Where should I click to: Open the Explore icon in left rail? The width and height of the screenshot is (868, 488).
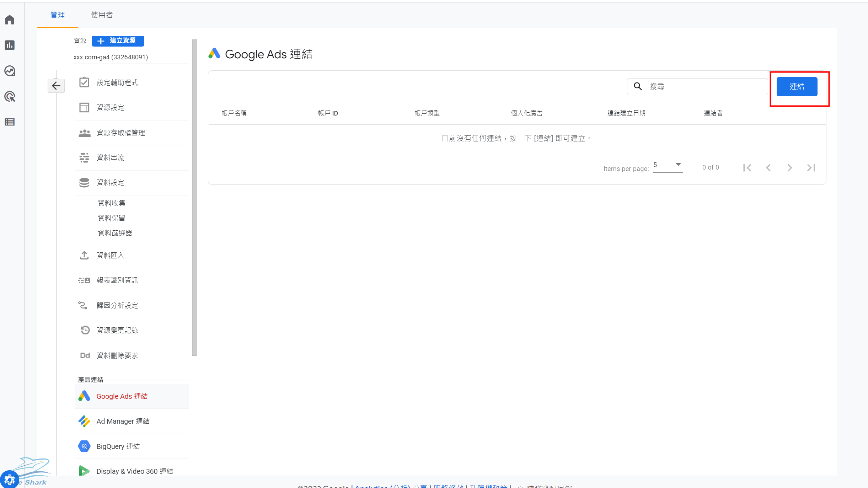tap(10, 71)
